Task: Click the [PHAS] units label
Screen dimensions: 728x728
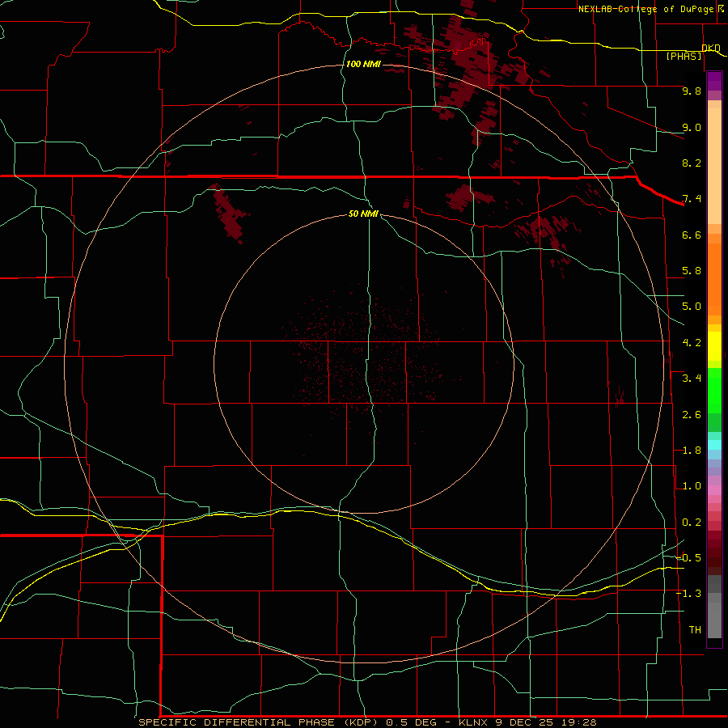Action: [684, 56]
